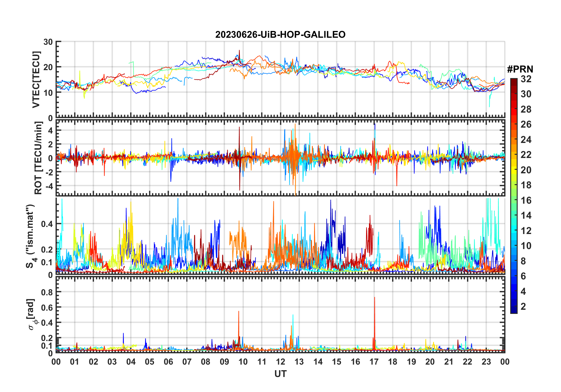
Task: Select the 0.4 tick on S4 axis
Action: [x=47, y=224]
